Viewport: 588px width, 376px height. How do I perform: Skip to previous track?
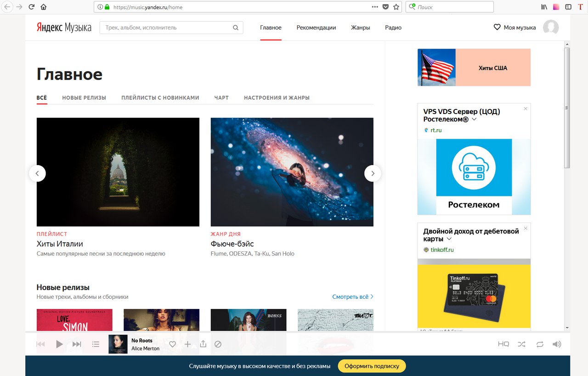[41, 344]
